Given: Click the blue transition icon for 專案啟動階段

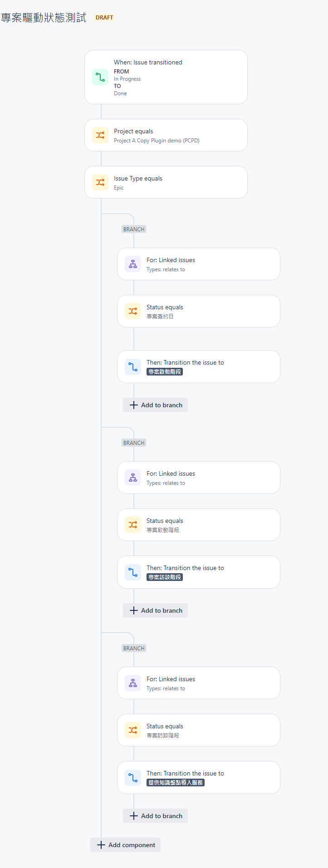Looking at the screenshot, I should click(x=133, y=366).
